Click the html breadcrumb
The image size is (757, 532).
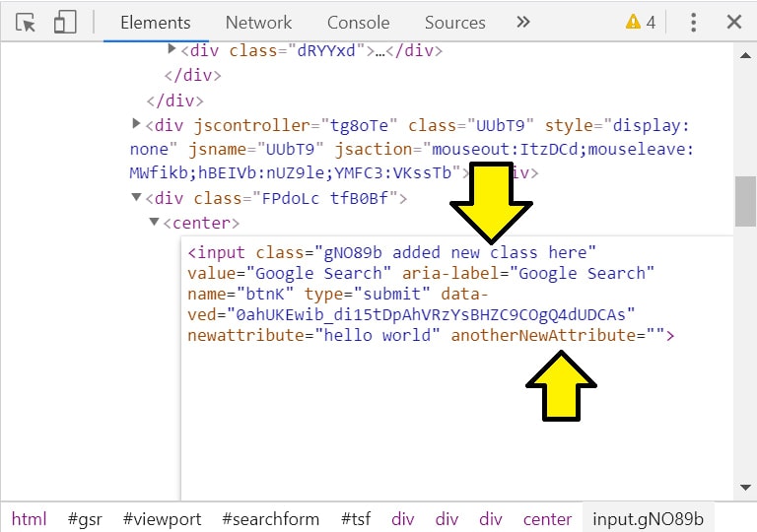point(29,519)
